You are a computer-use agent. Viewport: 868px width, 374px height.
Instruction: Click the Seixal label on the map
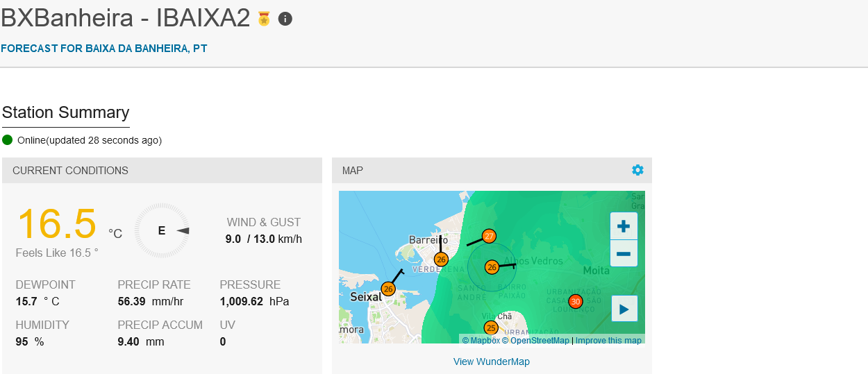click(x=366, y=297)
